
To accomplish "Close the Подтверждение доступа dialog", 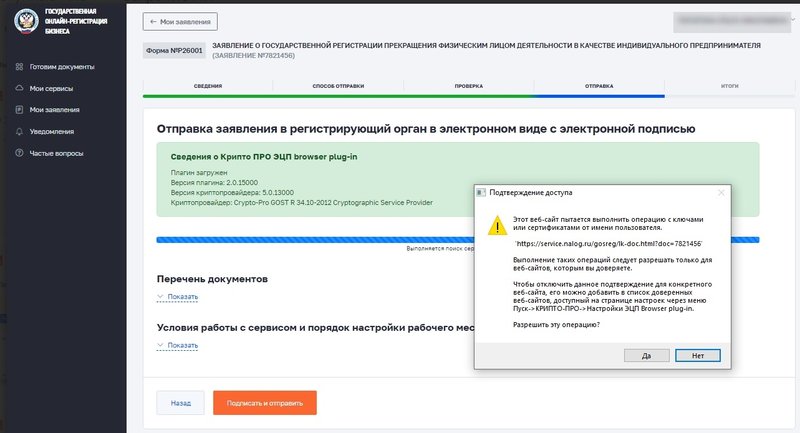I will 721,192.
